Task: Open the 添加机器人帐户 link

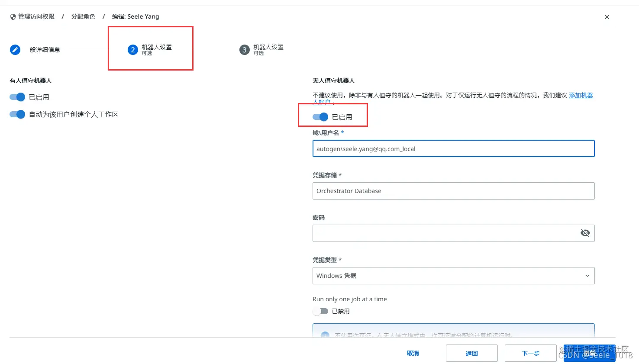Action: pyautogui.click(x=581, y=95)
